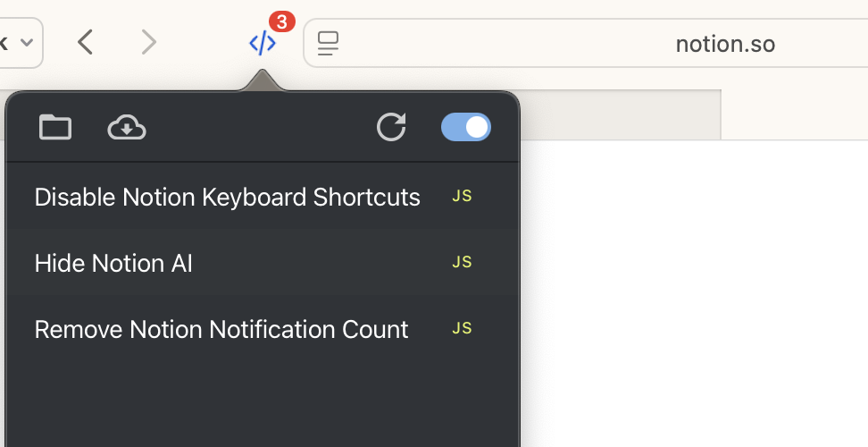The height and width of the screenshot is (447, 868).
Task: Open the scripts save location folder
Action: pos(55,128)
